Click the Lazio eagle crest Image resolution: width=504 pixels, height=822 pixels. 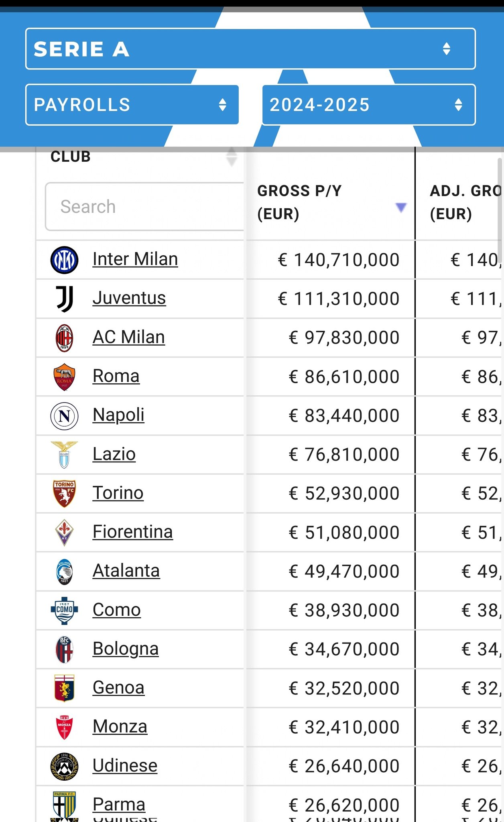pyautogui.click(x=64, y=455)
